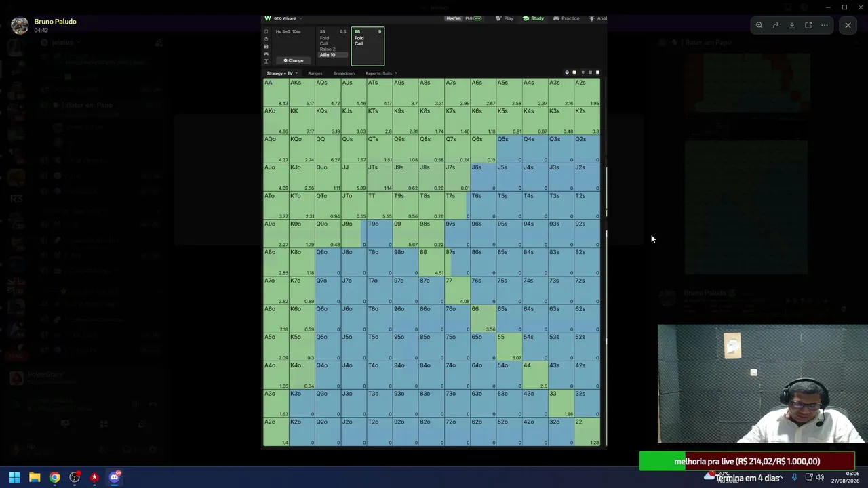Select the 55 hand cell

pos(509,346)
